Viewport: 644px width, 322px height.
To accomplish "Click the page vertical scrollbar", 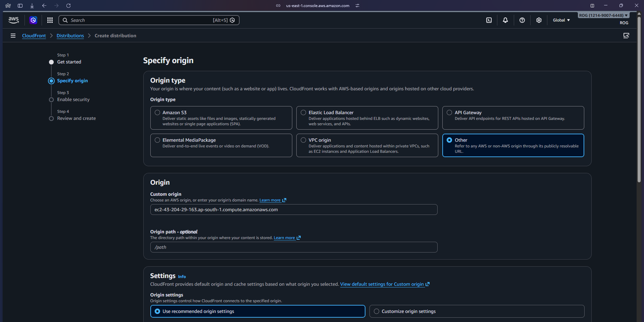I will click(x=639, y=101).
